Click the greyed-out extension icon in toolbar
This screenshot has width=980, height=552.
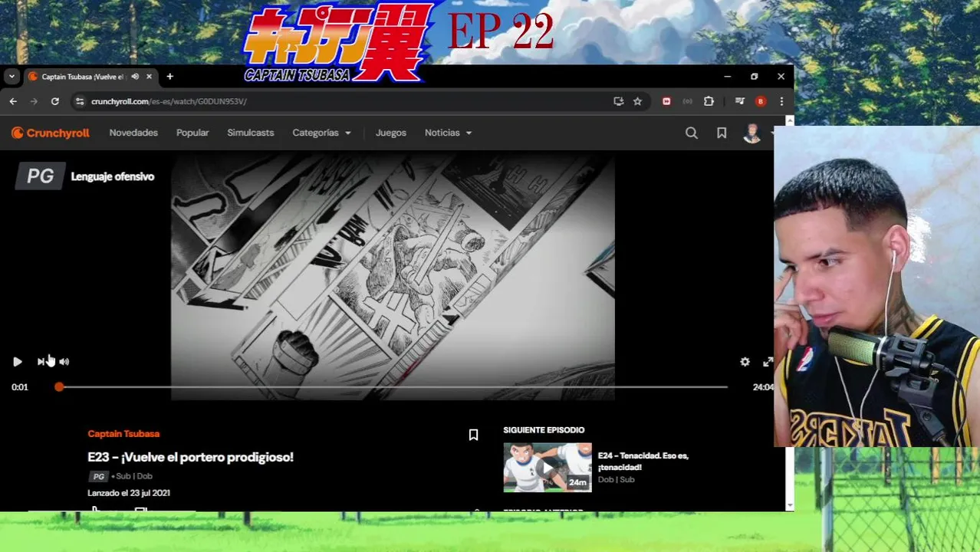point(687,101)
